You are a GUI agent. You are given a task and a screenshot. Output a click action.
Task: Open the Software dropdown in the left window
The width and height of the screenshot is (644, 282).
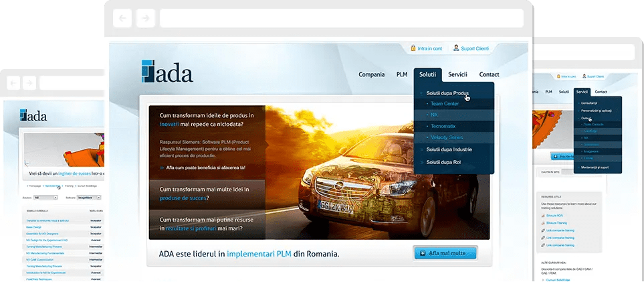89,198
